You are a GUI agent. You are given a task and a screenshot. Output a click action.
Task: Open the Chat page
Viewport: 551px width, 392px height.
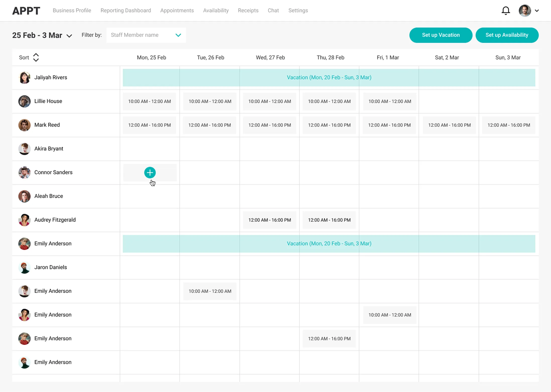273,11
